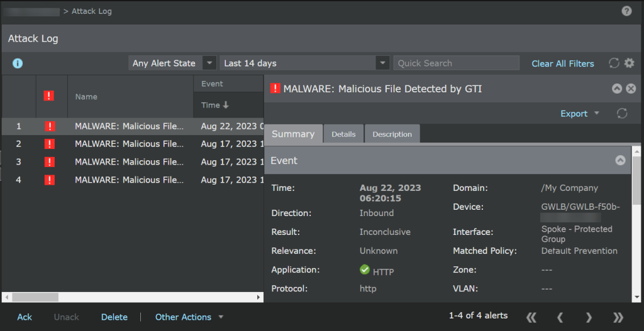Screen dimensions: 644x331
Task: Open the Export dropdown menu
Action: pos(579,114)
